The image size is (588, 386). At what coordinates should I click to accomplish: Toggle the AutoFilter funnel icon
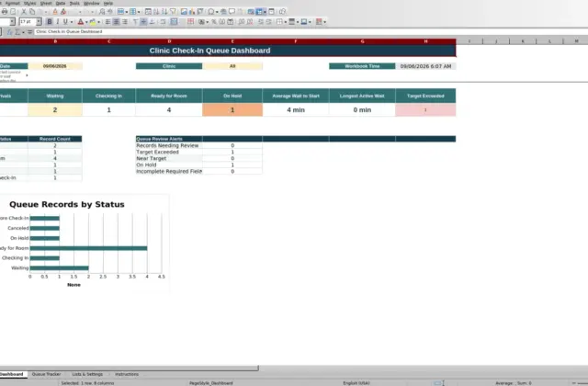pyautogui.click(x=173, y=12)
